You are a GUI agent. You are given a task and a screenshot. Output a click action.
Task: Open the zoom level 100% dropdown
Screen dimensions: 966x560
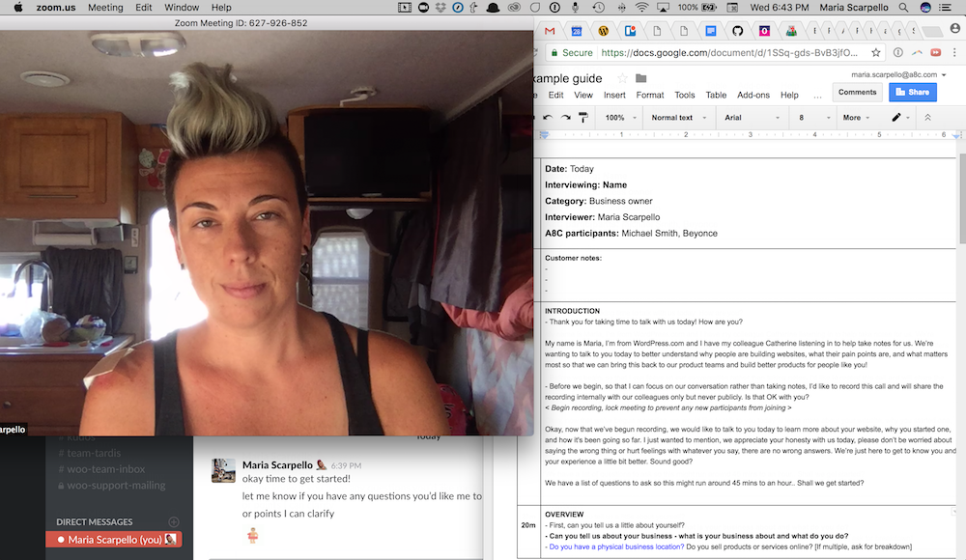click(619, 118)
